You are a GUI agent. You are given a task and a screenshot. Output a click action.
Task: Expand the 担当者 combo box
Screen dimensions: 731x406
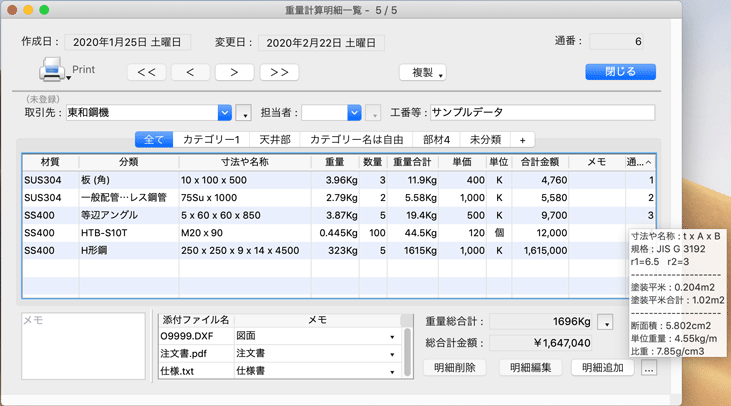click(x=354, y=113)
